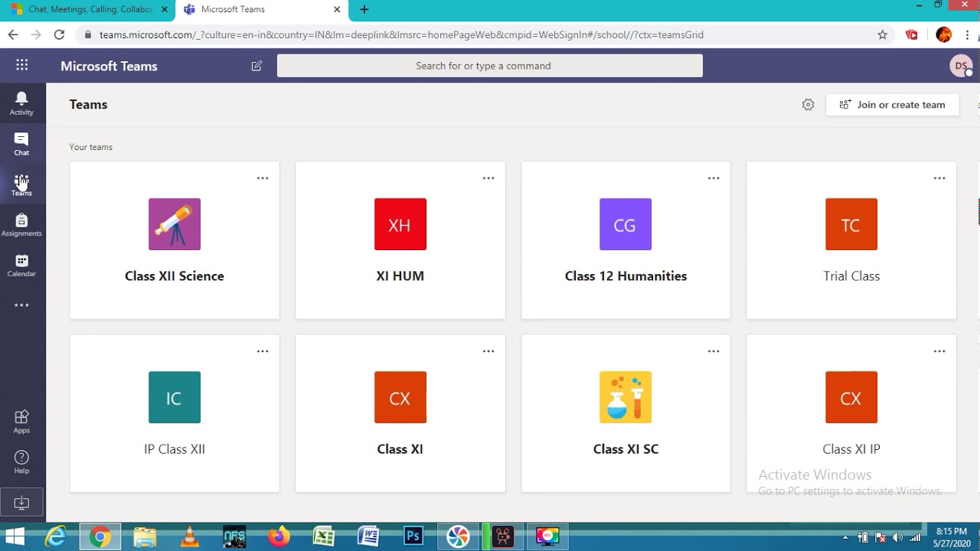Open Photoshop from taskbar

point(413,537)
